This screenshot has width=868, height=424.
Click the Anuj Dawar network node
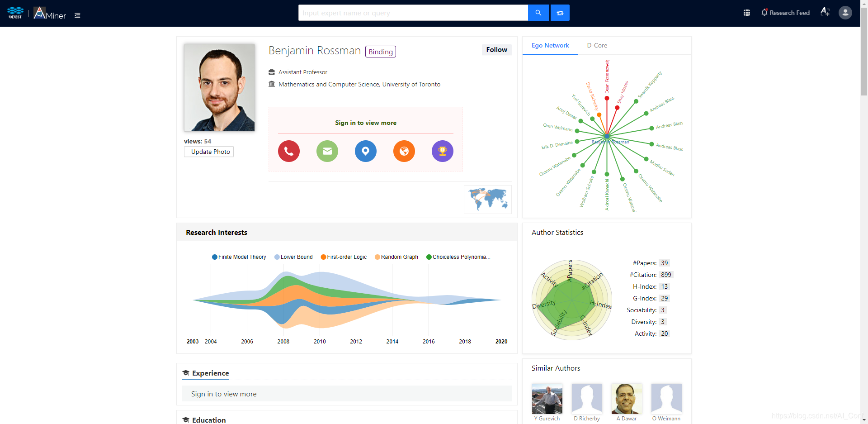point(581,121)
